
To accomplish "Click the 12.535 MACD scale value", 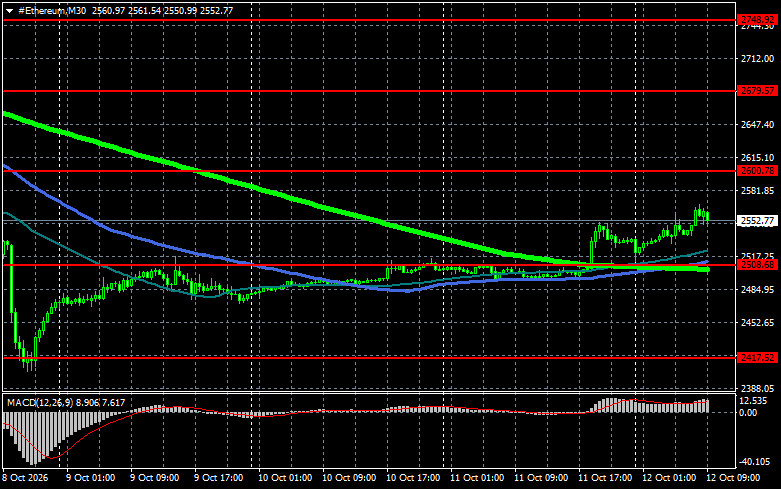I will pos(754,401).
